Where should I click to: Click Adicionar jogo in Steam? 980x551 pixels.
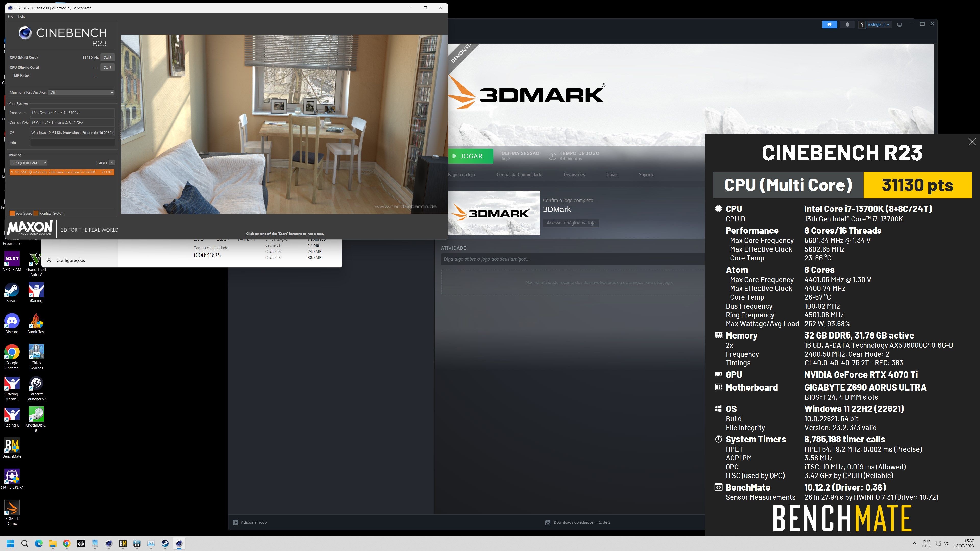(x=250, y=522)
